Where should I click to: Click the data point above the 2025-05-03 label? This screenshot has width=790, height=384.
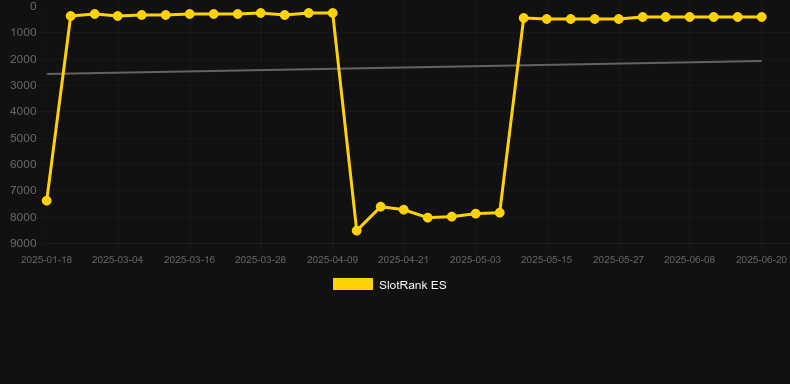point(475,214)
